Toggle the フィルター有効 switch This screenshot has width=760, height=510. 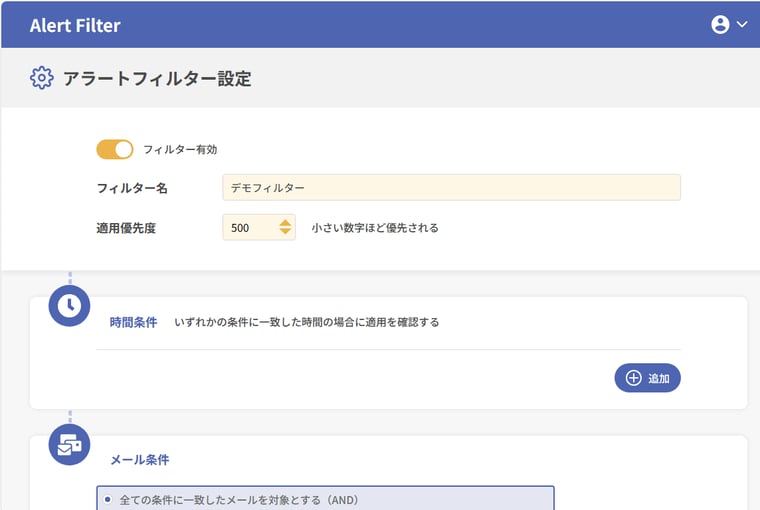(x=115, y=149)
